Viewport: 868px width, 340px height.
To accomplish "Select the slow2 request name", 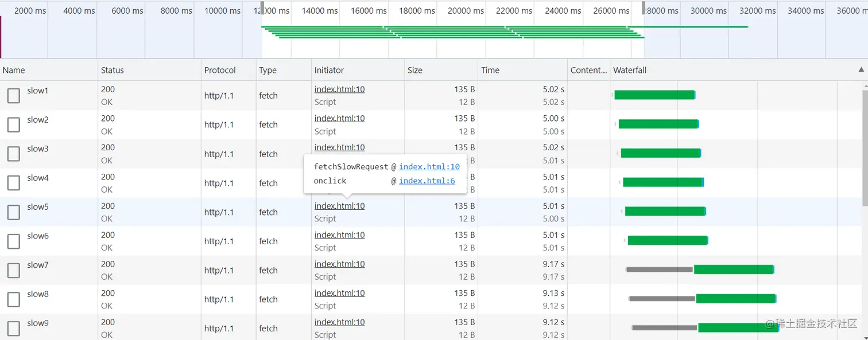I will 38,120.
